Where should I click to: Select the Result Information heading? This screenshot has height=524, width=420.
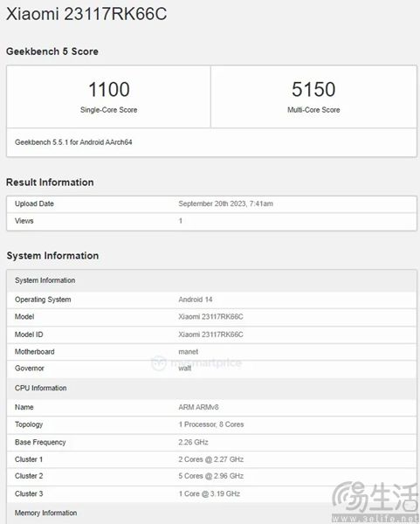click(x=50, y=183)
